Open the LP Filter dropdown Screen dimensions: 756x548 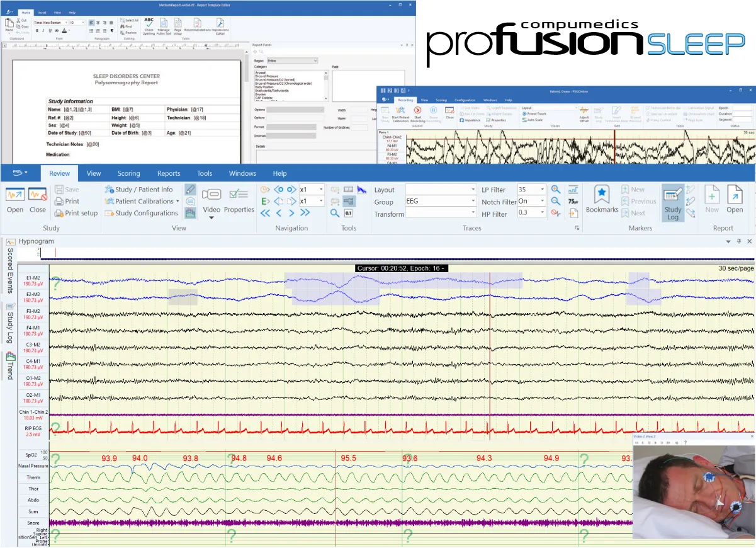coord(543,190)
